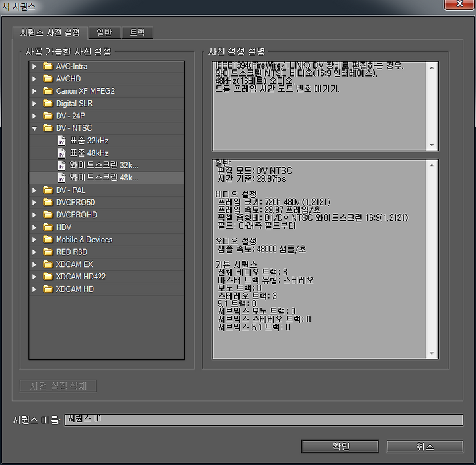Image resolution: width=476 pixels, height=465 pixels.
Task: Select the Digital SLR label
Action: 74,104
